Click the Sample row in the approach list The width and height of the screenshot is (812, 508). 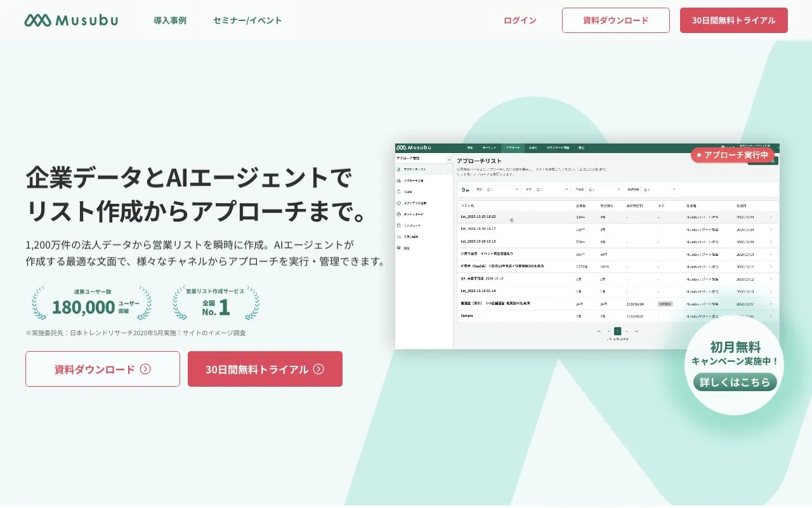click(x=617, y=316)
